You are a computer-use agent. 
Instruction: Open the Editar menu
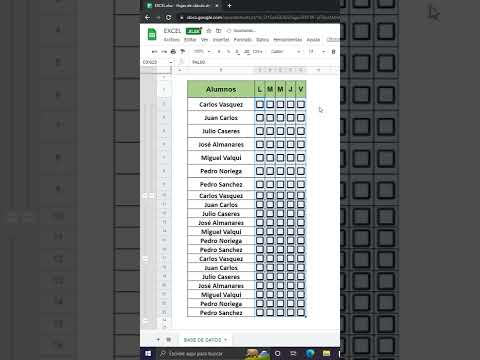tap(190, 40)
